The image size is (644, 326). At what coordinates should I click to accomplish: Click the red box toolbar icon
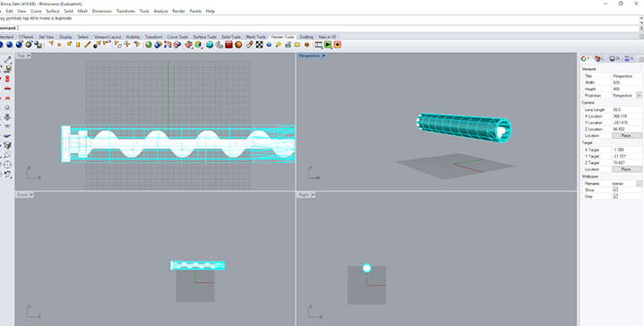click(x=228, y=45)
